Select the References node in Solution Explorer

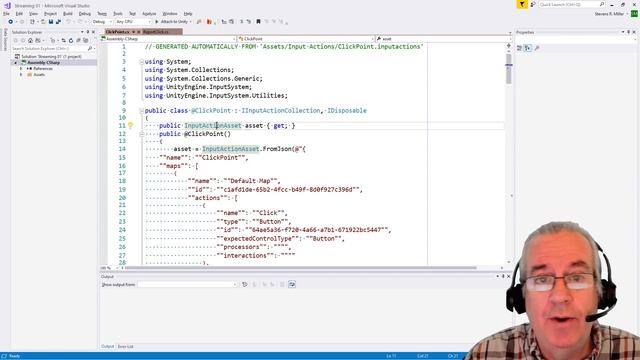tap(43, 69)
